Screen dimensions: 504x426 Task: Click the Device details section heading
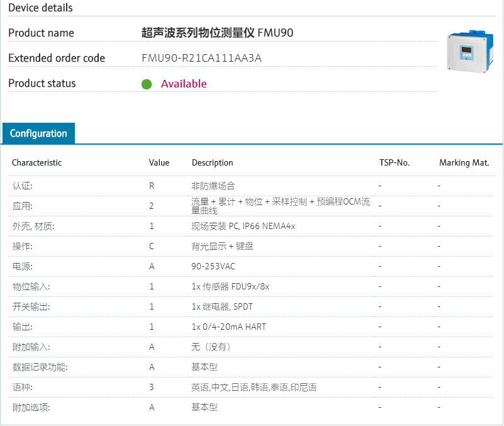point(40,8)
